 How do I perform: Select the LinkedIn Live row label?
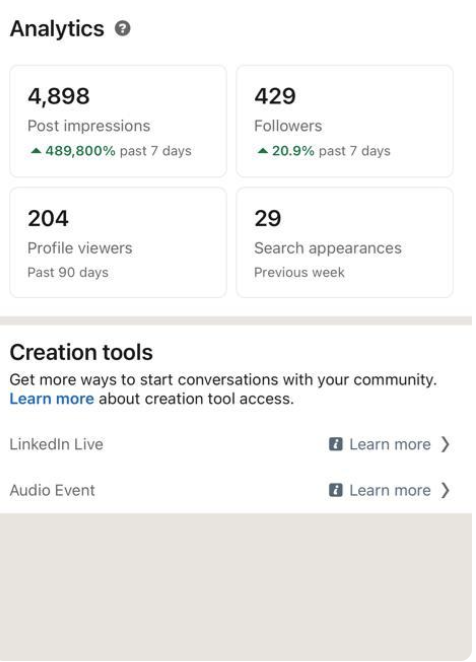pyautogui.click(x=56, y=444)
